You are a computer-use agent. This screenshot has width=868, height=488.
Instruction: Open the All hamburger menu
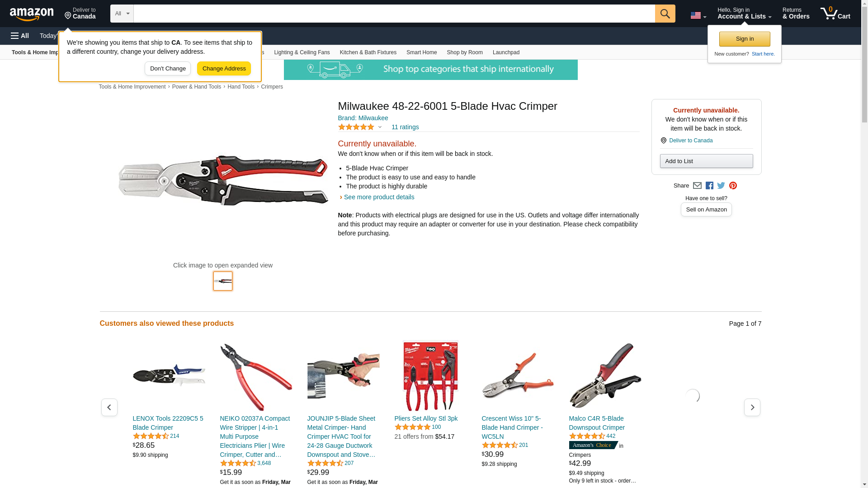pos(20,36)
